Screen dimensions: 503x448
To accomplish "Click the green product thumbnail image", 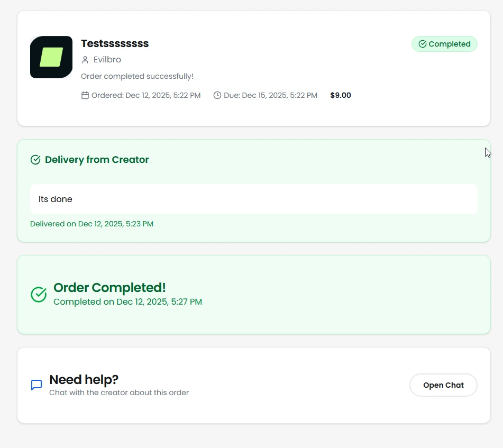I will (x=51, y=57).
